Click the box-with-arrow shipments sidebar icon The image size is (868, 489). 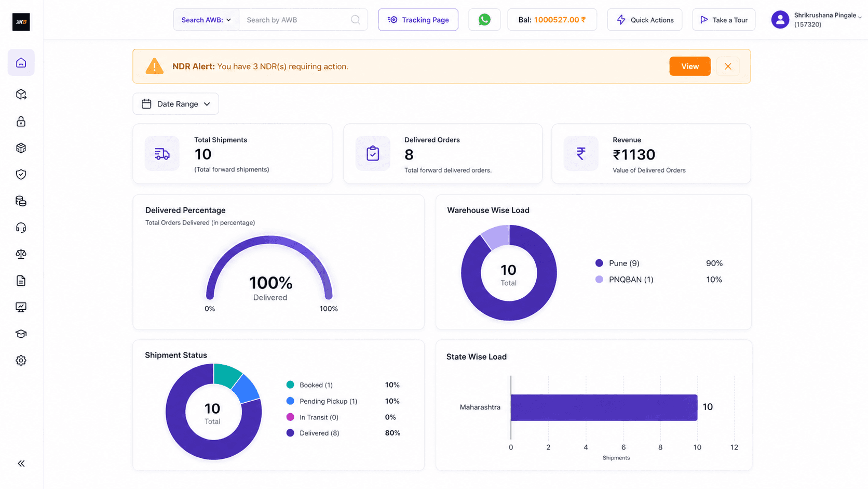coord(21,95)
